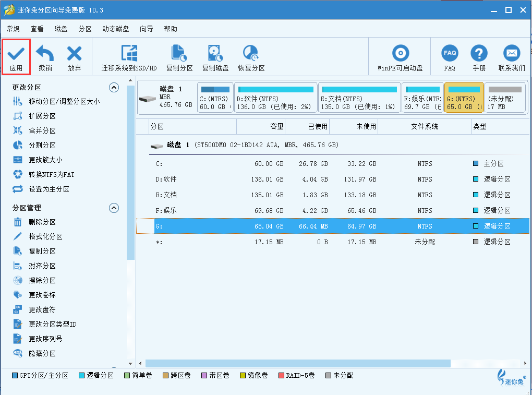Choose 合并分区 in the sidebar

pos(34,130)
